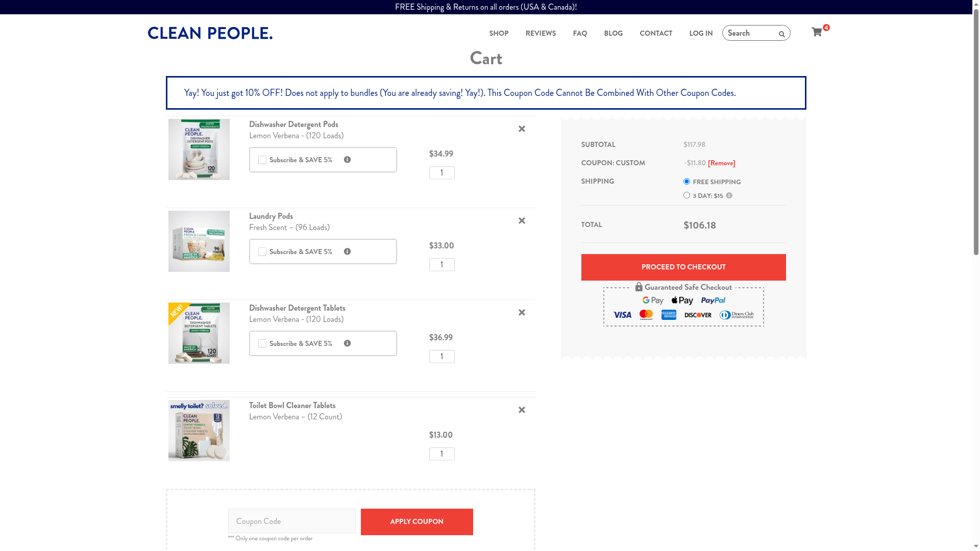Enable Subscribe & Save for Dishwasher Detergent Tablets
980x551 pixels.
(262, 343)
